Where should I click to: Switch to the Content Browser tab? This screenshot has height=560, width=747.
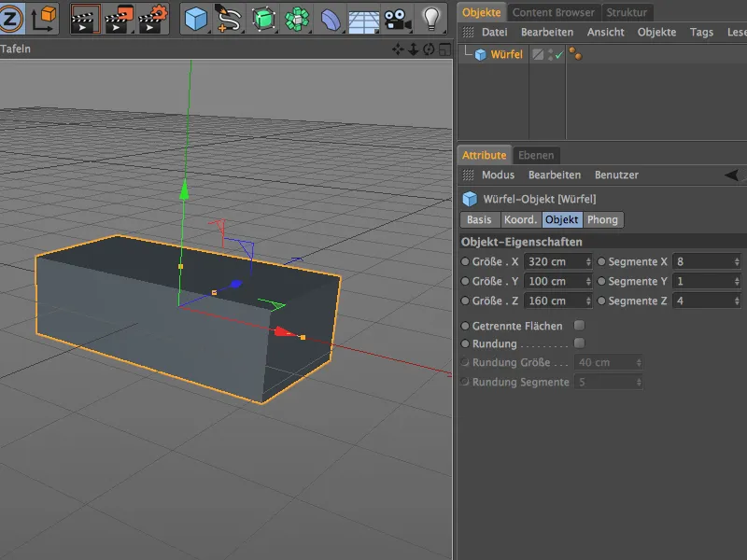coord(557,12)
